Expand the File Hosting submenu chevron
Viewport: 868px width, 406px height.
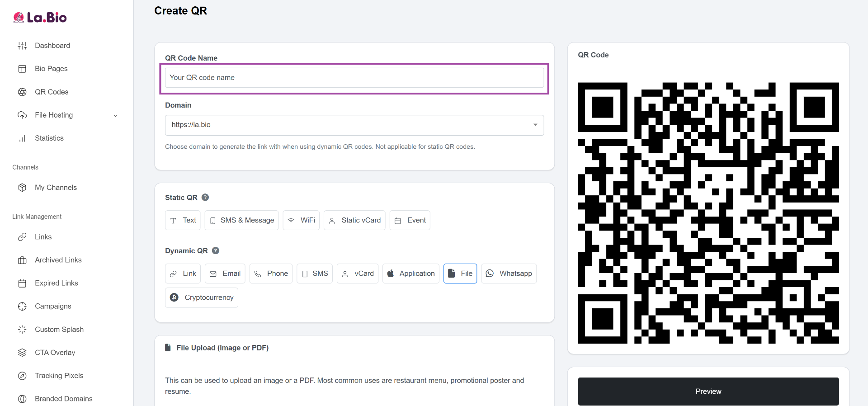point(115,116)
